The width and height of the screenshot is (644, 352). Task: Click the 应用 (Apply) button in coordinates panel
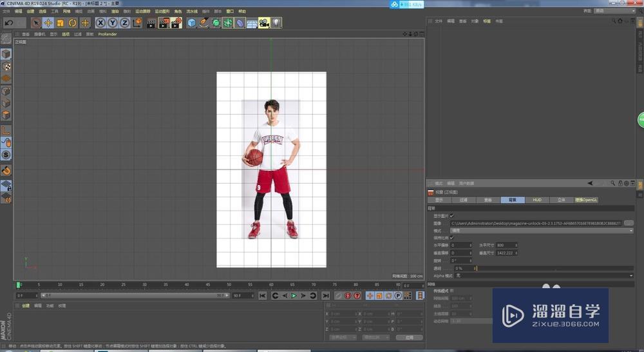(x=409, y=338)
